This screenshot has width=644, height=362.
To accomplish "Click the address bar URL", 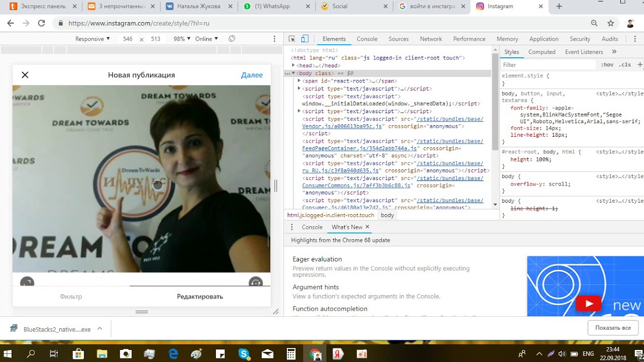I will 139,23.
